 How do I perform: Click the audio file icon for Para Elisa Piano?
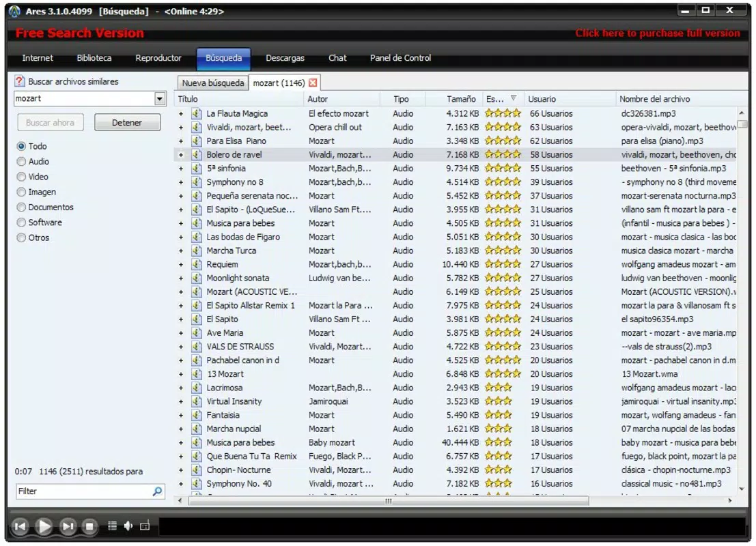coord(196,141)
